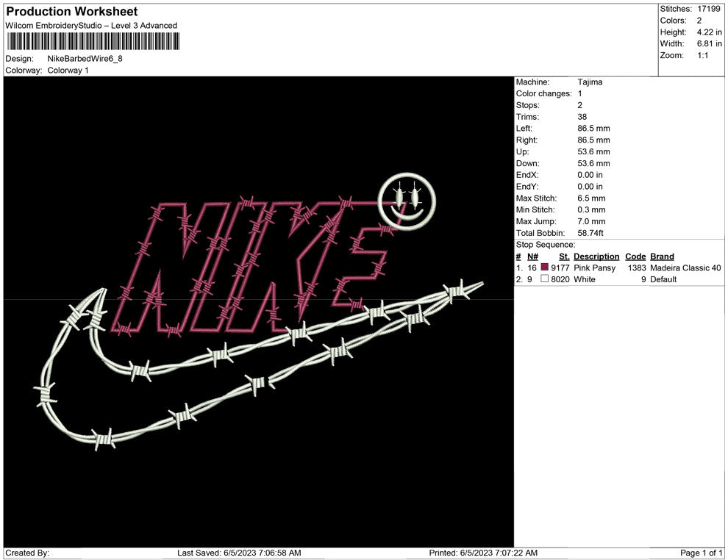Click the stitches count 17199
The height and width of the screenshot is (560, 728).
(708, 9)
